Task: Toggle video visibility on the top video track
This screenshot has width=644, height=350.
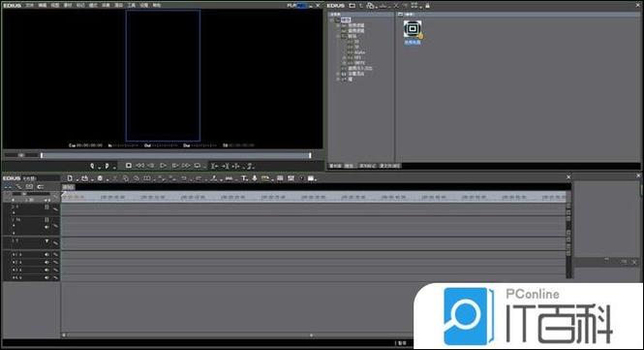Action: [46, 207]
